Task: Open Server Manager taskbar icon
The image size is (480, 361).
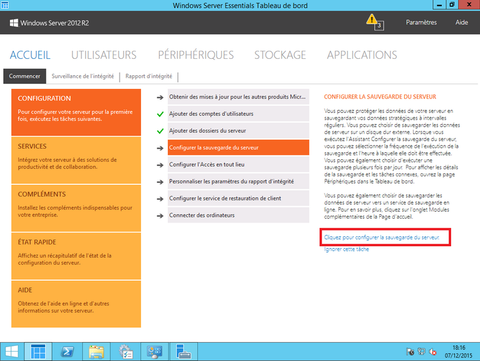Action: 183,351
